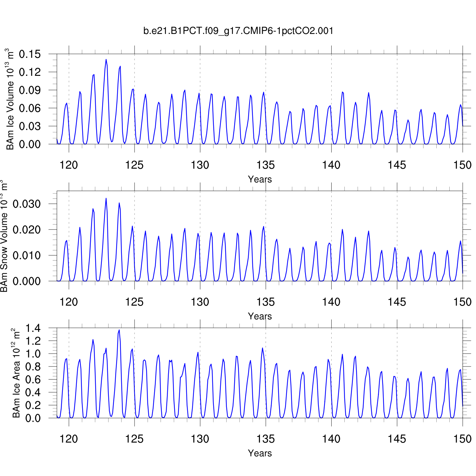Click the plot title b.e21.B1PCT.f09_g17.CMIP6-1pctCO2.001
Screen dimensions: 476x476
pos(238,31)
